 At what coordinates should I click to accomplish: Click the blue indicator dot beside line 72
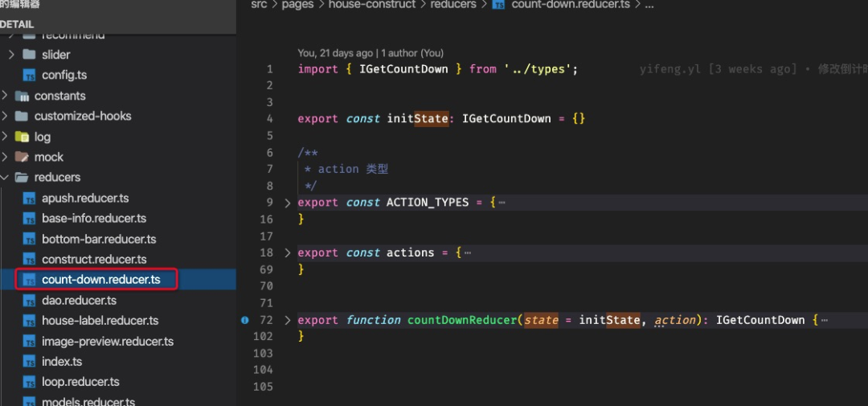(x=244, y=320)
